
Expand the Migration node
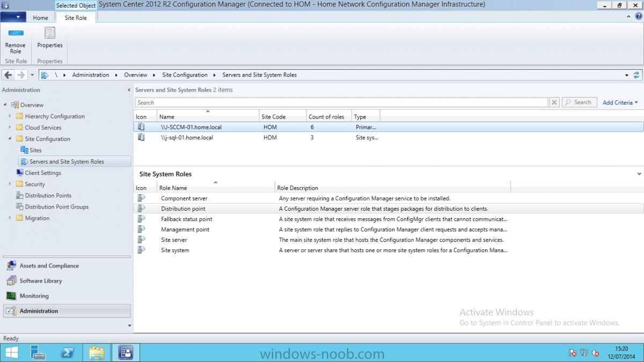(10, 218)
